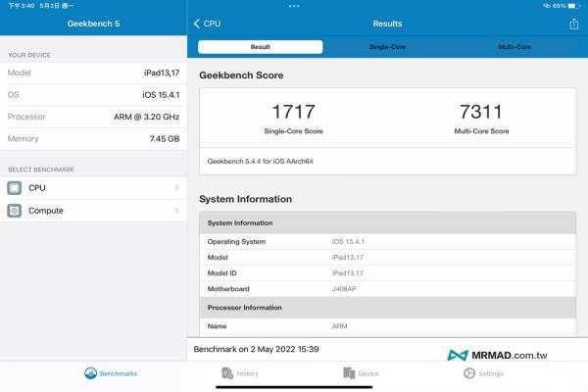Screen dimensions: 588x392
Task: Expand Compute row chevron arrow
Action: (176, 211)
